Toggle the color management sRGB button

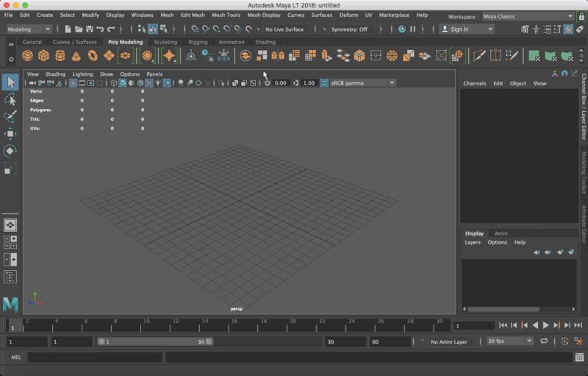point(324,83)
